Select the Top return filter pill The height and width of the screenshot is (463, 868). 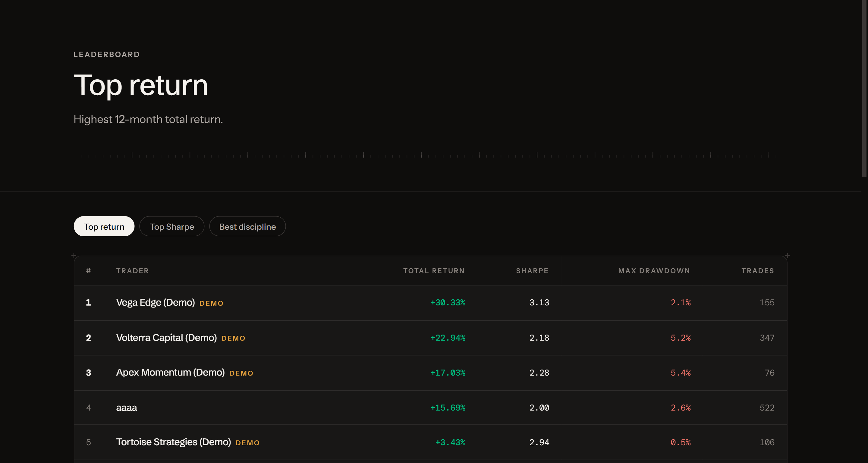tap(104, 226)
